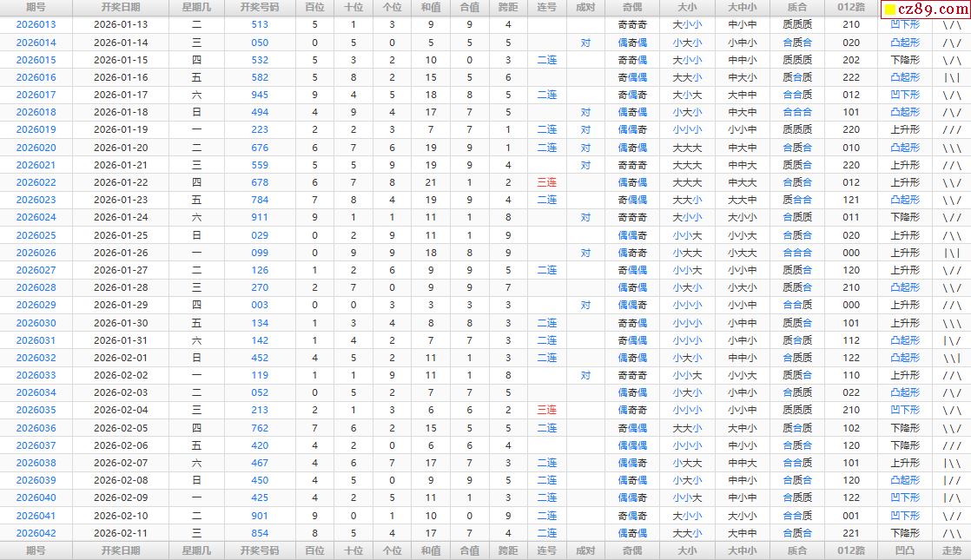Click winning number 945 in row 2026017
The width and height of the screenshot is (971, 560).
click(x=260, y=95)
